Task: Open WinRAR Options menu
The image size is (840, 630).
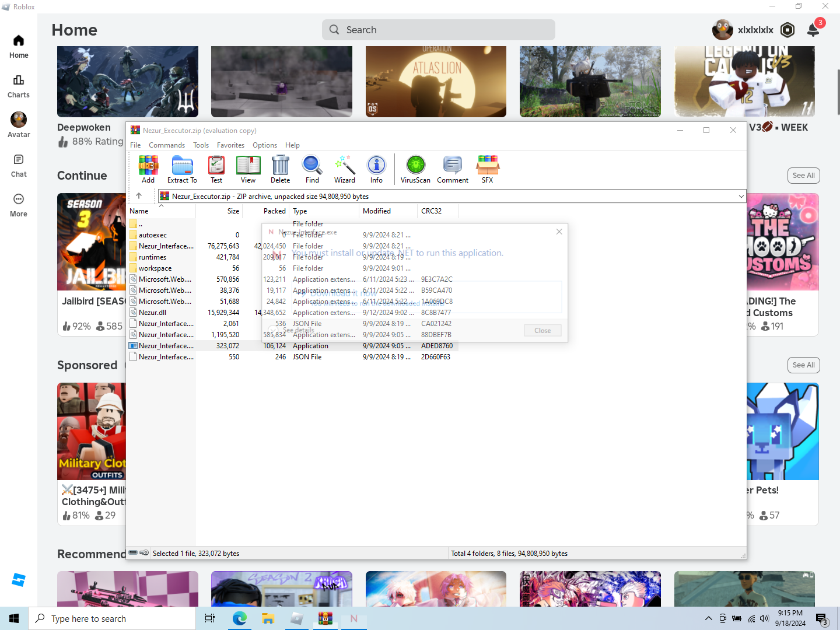Action: click(x=265, y=145)
